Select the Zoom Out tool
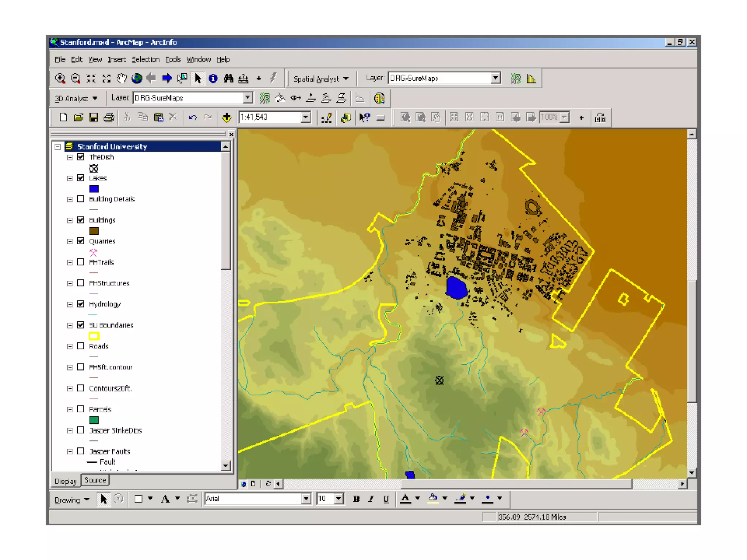The width and height of the screenshot is (747, 560). tap(76, 78)
